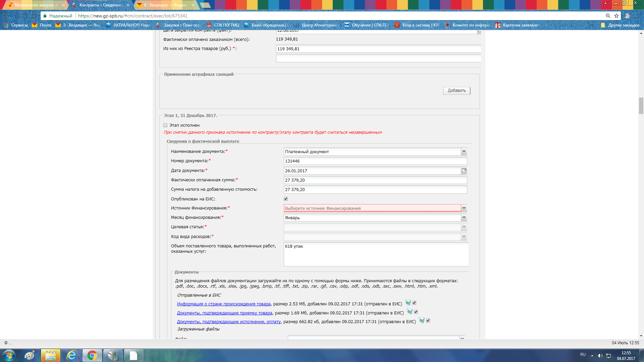The image size is (644, 362).
Task: Open the Месяц финансирования dropdown
Action: (464, 218)
